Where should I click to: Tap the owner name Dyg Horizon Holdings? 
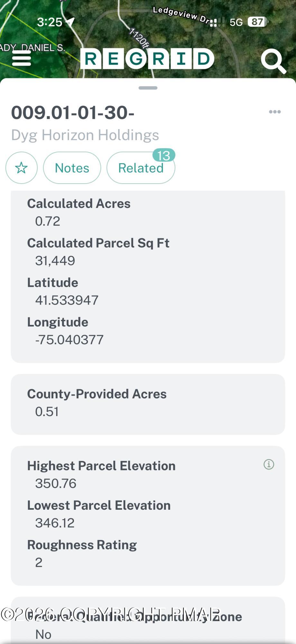pos(85,135)
